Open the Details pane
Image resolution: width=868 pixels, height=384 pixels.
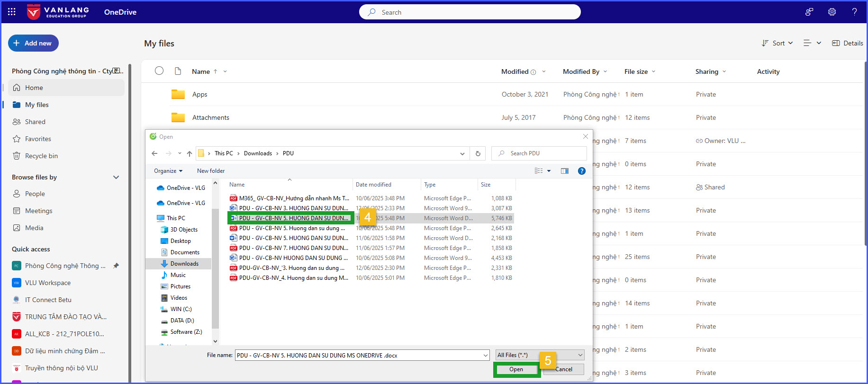(848, 43)
